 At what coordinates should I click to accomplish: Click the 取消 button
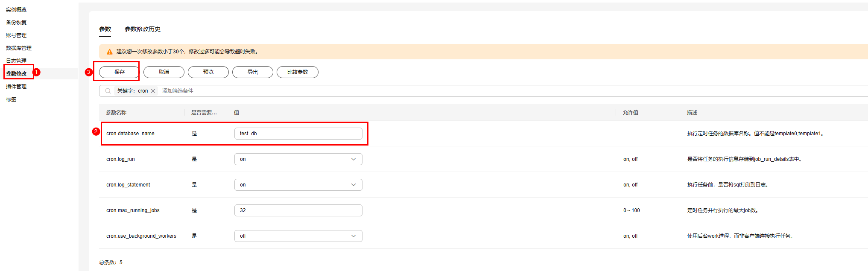tap(164, 72)
